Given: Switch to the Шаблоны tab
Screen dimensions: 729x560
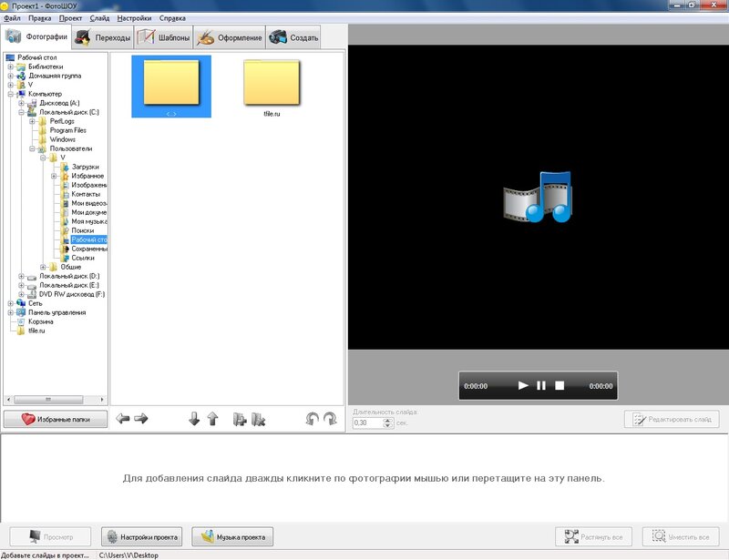Looking at the screenshot, I should coord(164,37).
